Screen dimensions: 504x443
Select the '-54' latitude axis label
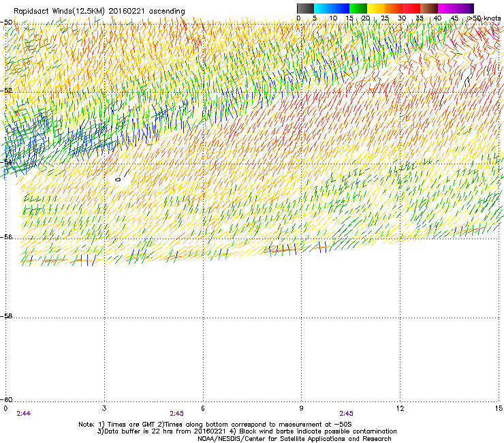[7, 162]
